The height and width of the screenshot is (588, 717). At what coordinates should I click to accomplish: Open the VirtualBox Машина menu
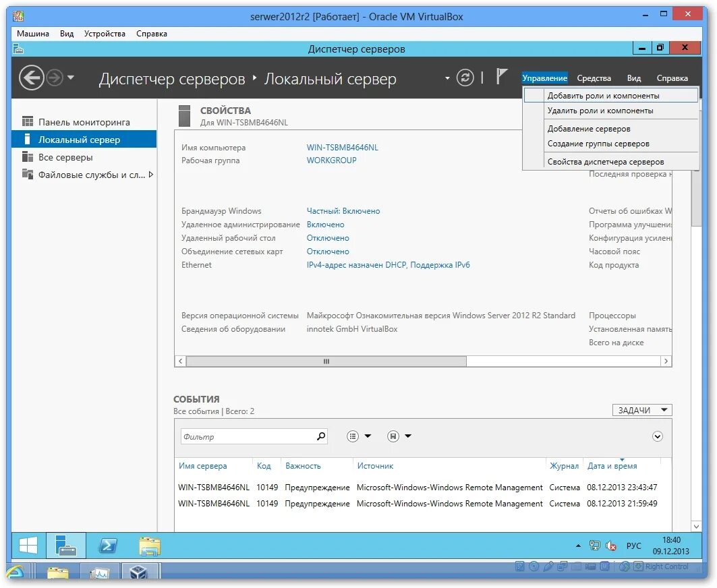coord(33,33)
